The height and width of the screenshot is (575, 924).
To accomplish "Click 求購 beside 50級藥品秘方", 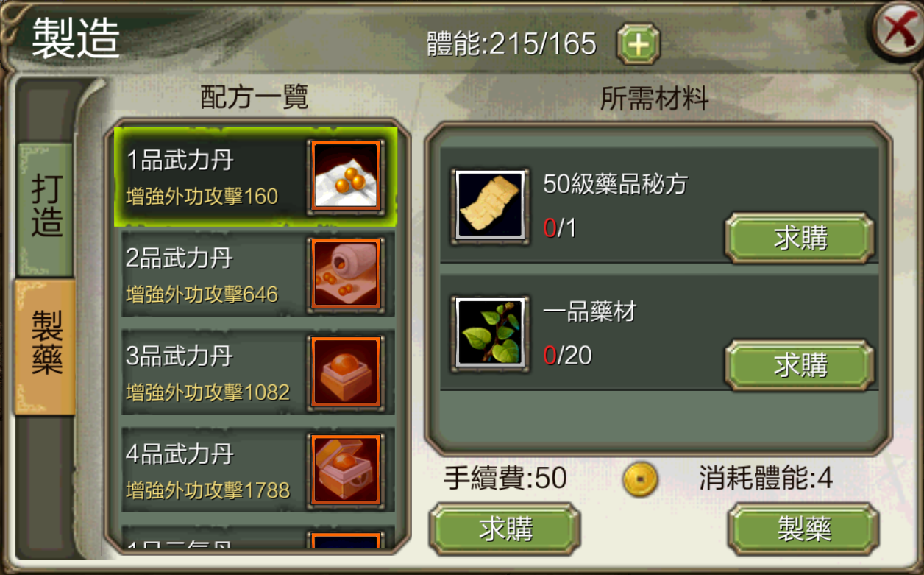I will [800, 238].
